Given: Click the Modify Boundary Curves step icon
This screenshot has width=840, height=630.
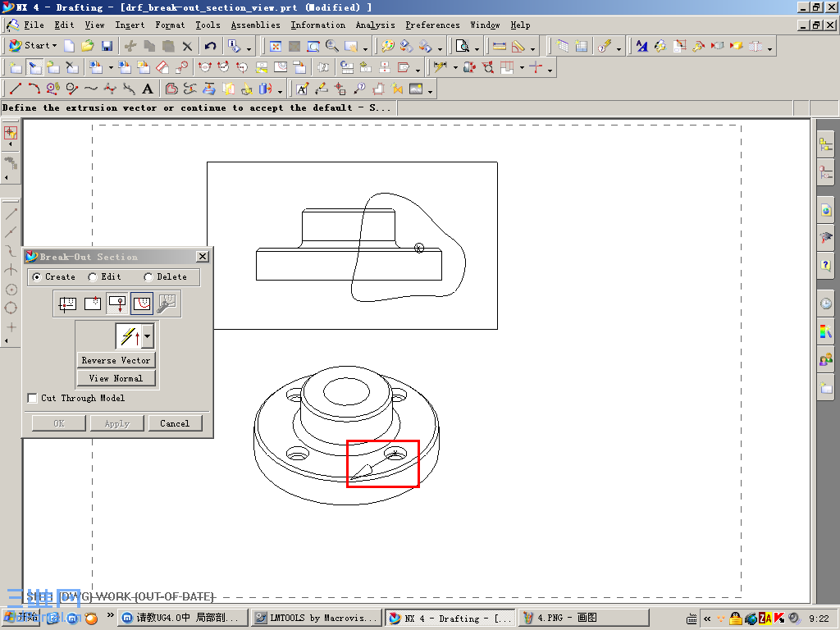Looking at the screenshot, I should (167, 304).
